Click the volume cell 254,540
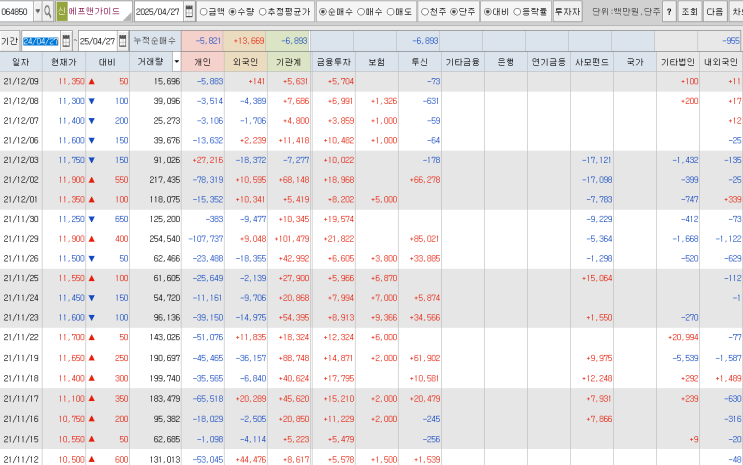The image size is (743, 465). click(x=164, y=239)
